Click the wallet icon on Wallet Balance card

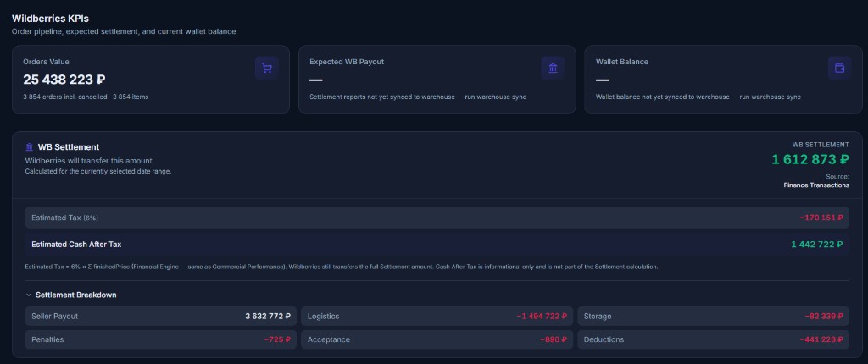pyautogui.click(x=839, y=68)
